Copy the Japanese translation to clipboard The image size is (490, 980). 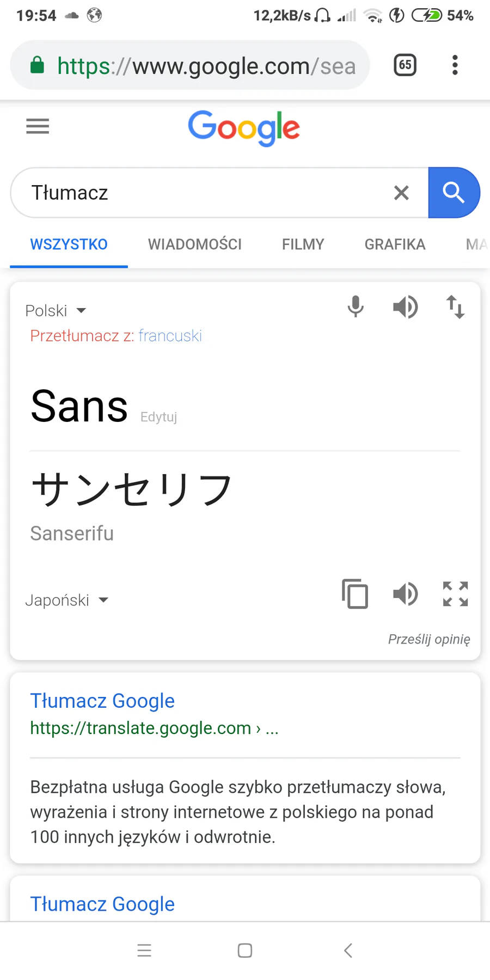(355, 593)
